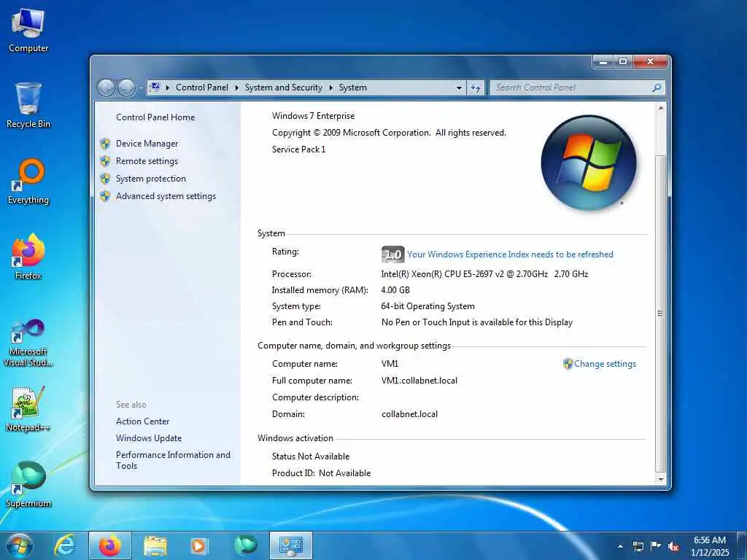Expand the arrow after System and Security
Image resolution: width=747 pixels, height=560 pixels.
(330, 87)
